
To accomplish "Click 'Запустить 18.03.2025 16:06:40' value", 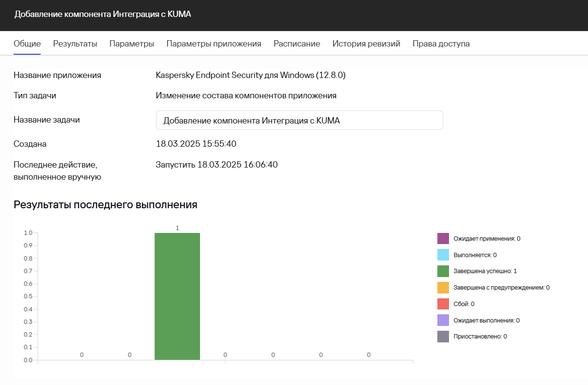I will 217,165.
